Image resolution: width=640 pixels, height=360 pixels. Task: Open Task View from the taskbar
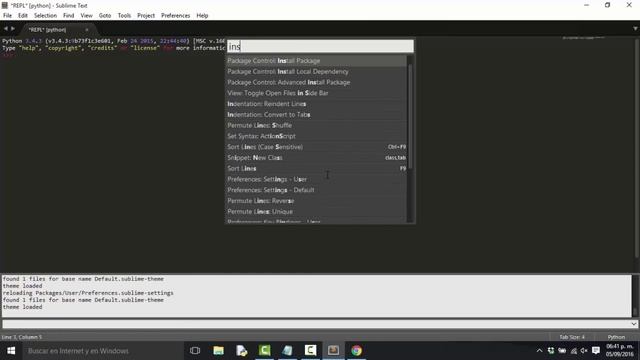click(195, 351)
